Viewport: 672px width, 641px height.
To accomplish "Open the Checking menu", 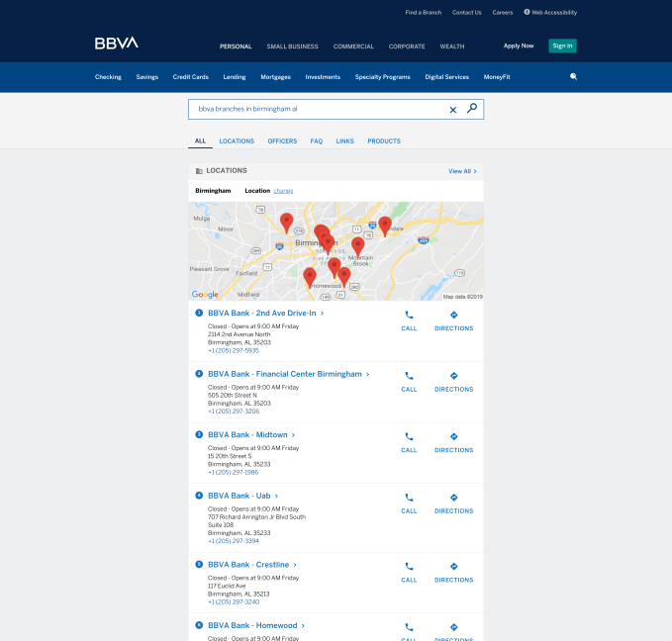I will [108, 77].
